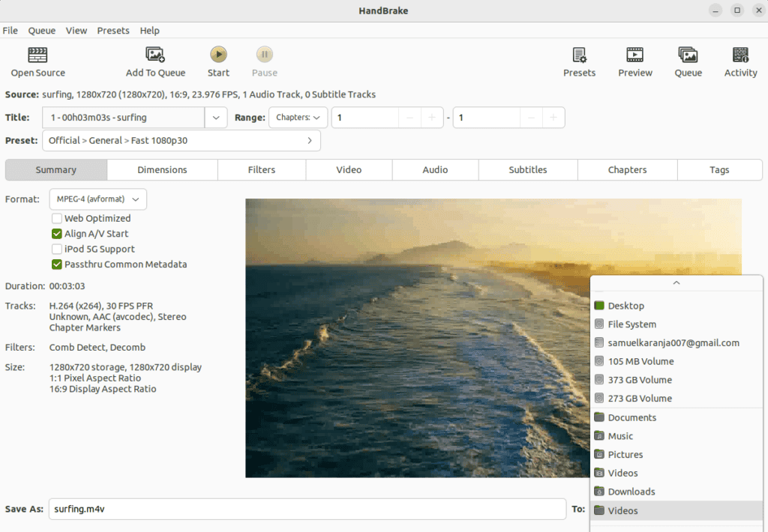Choose Downloads folder as destination

(x=676, y=492)
